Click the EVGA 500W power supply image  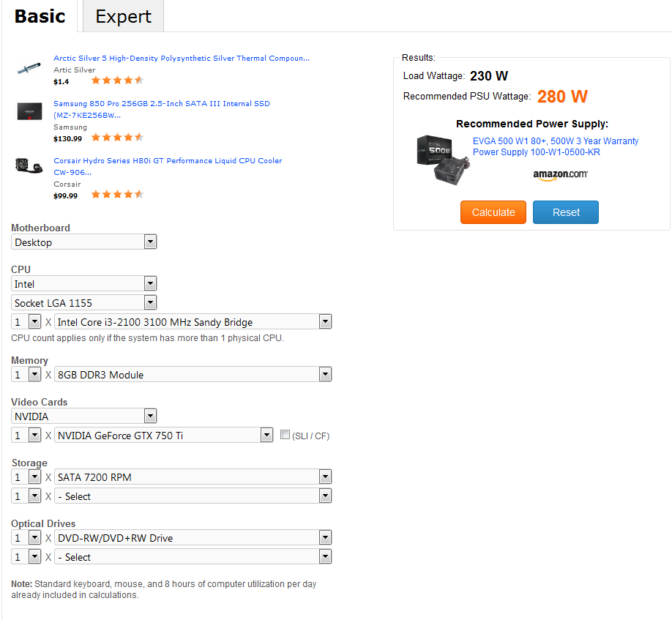(443, 160)
